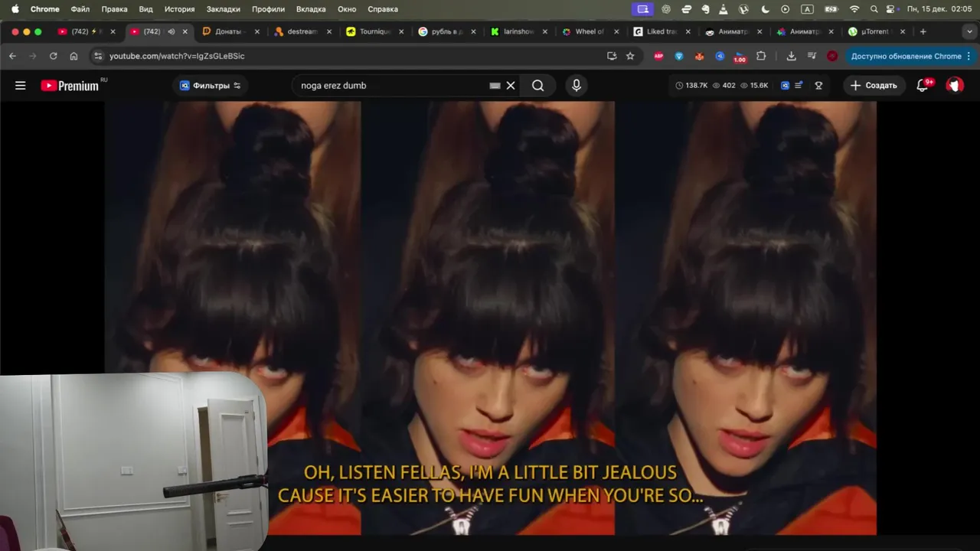The height and width of the screenshot is (551, 980).
Task: Expand the tab search dropdown
Action: (968, 31)
